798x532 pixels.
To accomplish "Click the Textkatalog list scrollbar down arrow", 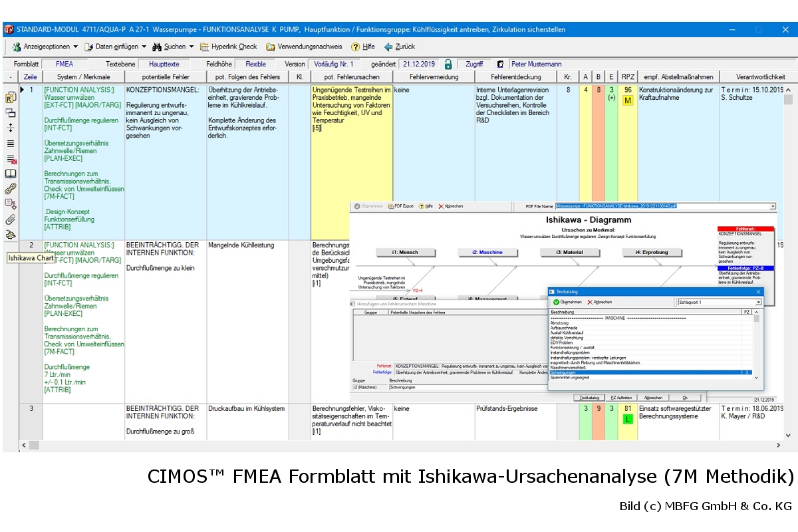I will tap(756, 378).
